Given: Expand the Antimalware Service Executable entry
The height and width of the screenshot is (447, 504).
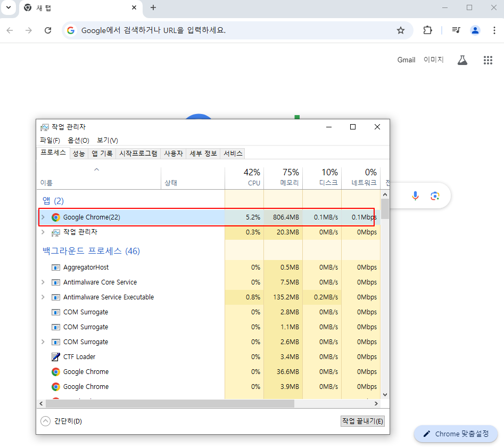Looking at the screenshot, I should [43, 297].
